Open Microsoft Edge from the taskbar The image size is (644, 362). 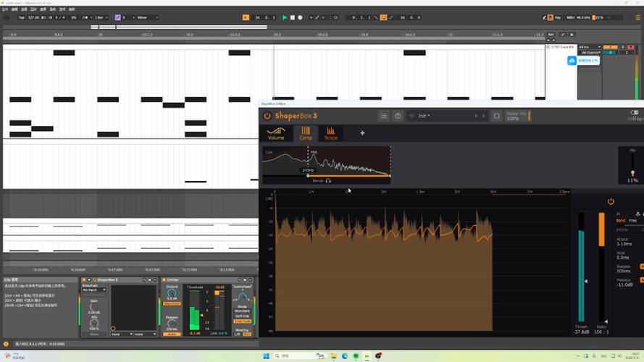[345, 355]
